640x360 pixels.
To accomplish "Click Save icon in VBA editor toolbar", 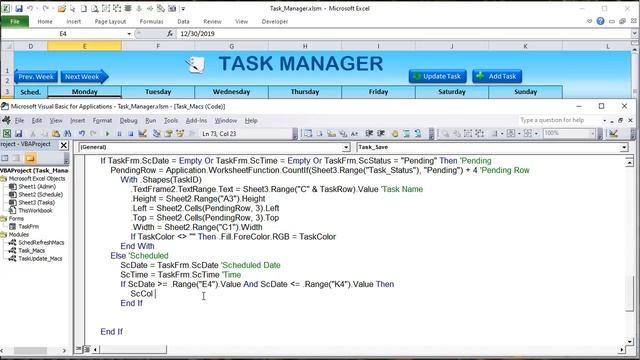I will tap(18, 133).
